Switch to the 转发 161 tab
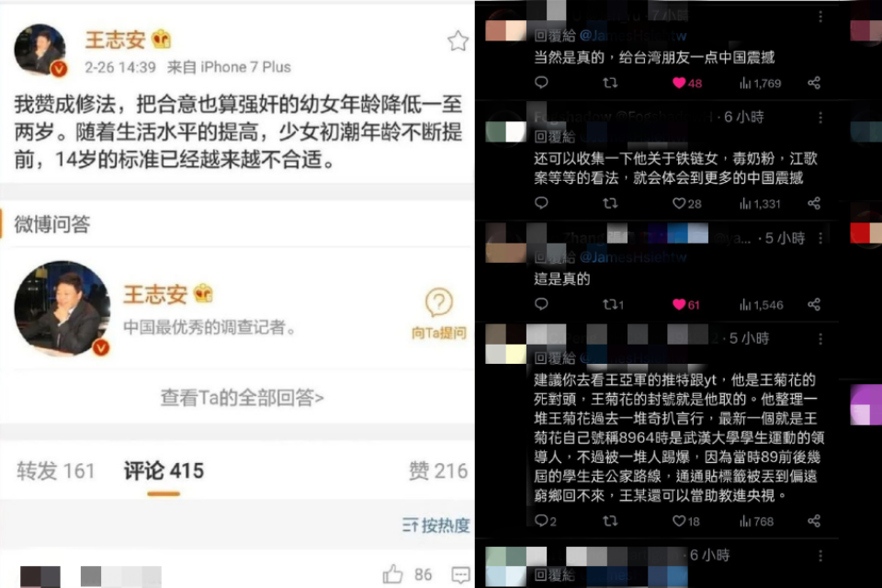The width and height of the screenshot is (882, 588). tap(56, 470)
